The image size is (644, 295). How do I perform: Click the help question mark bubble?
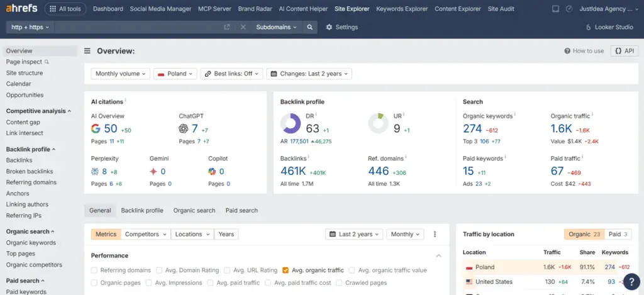631,282
